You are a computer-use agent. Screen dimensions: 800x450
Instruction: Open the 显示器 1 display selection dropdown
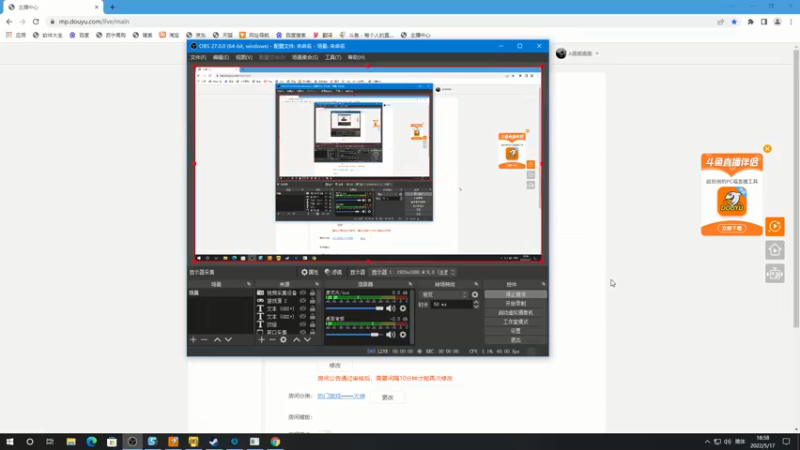413,272
